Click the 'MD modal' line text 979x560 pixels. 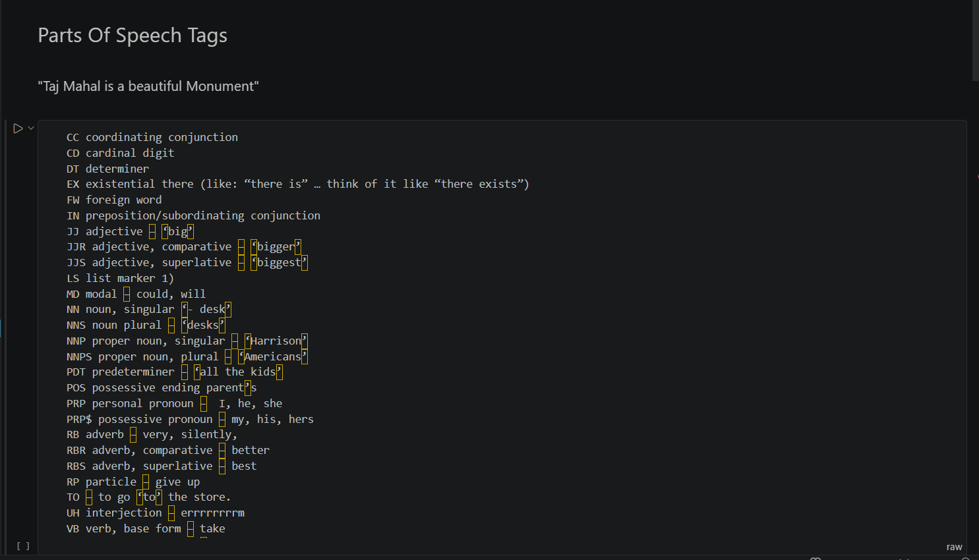tap(136, 294)
